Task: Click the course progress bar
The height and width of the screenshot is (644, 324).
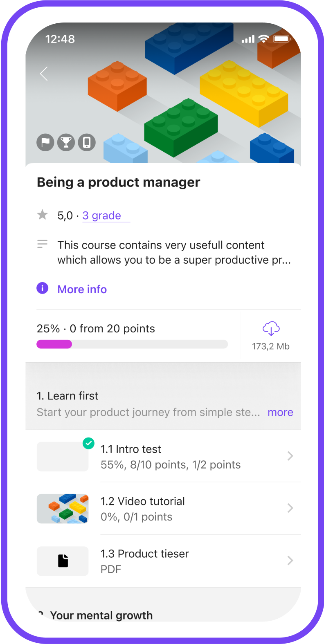Action: [132, 344]
